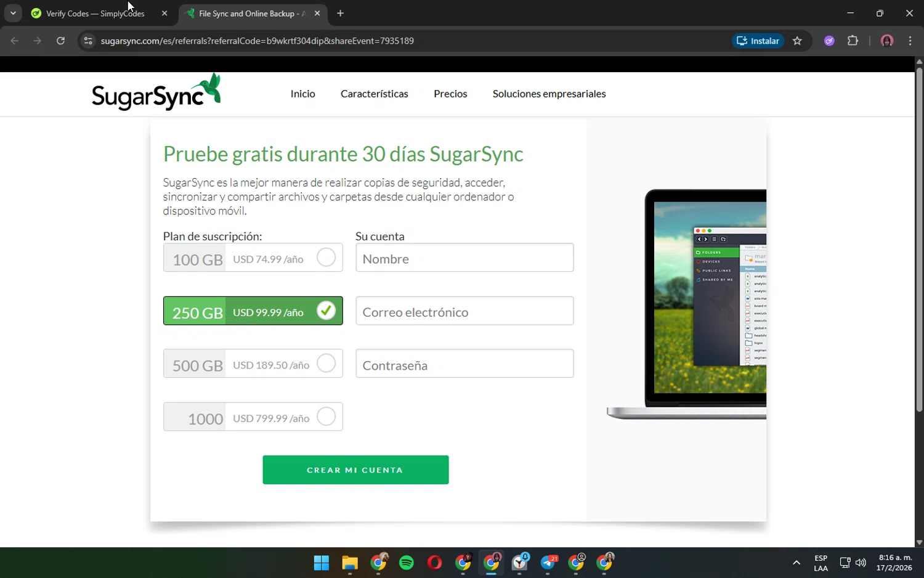Open Soluciones empresariales navigation item
Viewport: 924px width, 578px height.
point(549,94)
